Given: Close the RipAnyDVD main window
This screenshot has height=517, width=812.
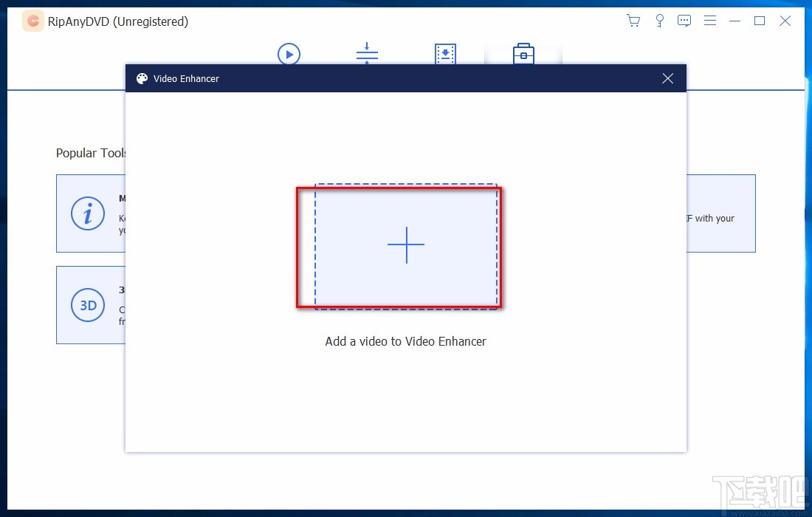Looking at the screenshot, I should tap(785, 21).
